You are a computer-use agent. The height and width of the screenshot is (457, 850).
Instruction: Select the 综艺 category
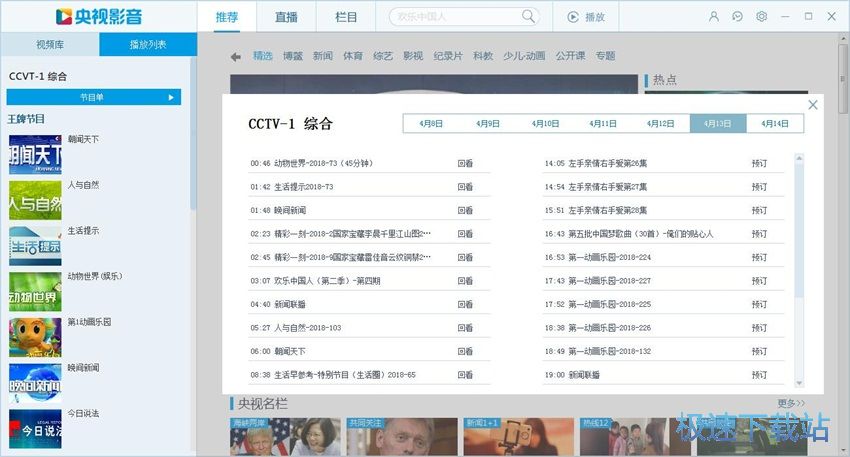(383, 56)
